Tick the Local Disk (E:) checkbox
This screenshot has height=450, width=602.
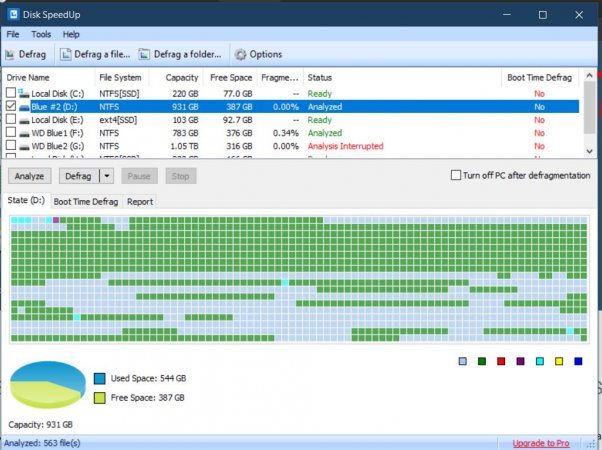click(11, 119)
